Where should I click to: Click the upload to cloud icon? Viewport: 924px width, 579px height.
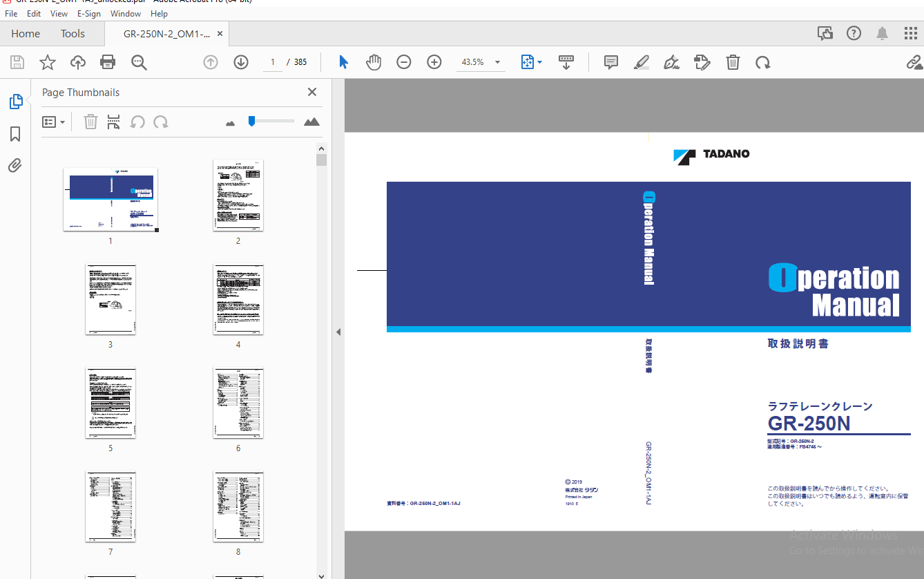(78, 63)
